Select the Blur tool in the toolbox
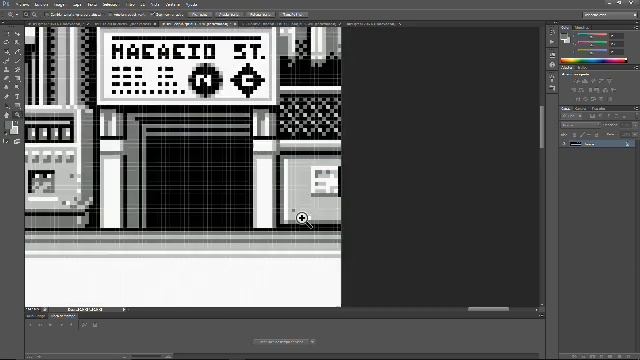 tap(7, 87)
